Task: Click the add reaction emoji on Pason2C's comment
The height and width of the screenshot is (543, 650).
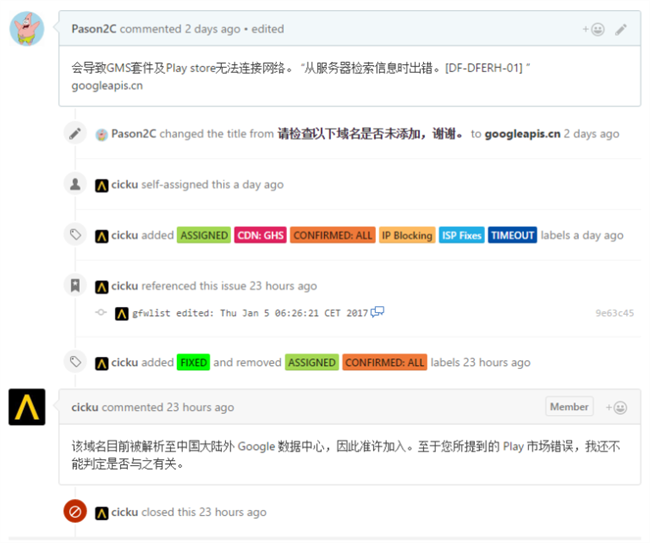Action: point(596,29)
